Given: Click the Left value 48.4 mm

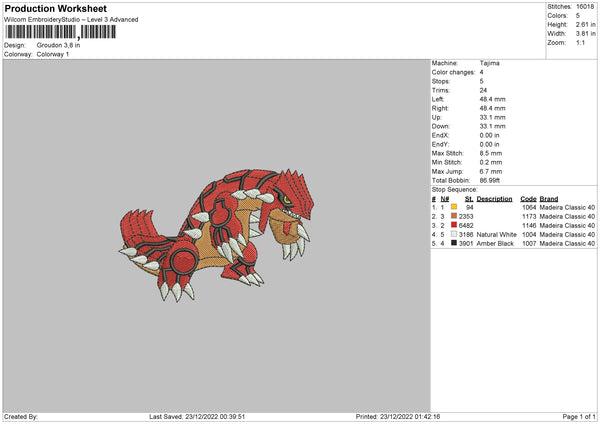Looking at the screenshot, I should pos(492,99).
